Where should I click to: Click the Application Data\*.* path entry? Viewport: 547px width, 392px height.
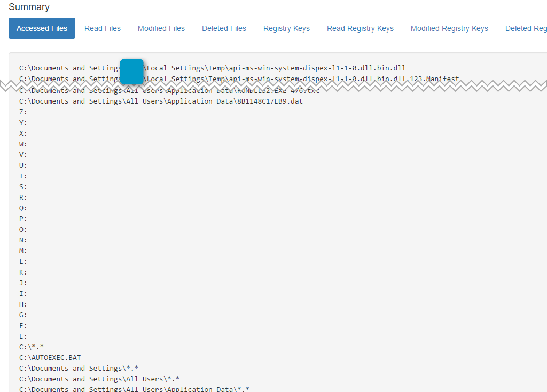click(134, 388)
